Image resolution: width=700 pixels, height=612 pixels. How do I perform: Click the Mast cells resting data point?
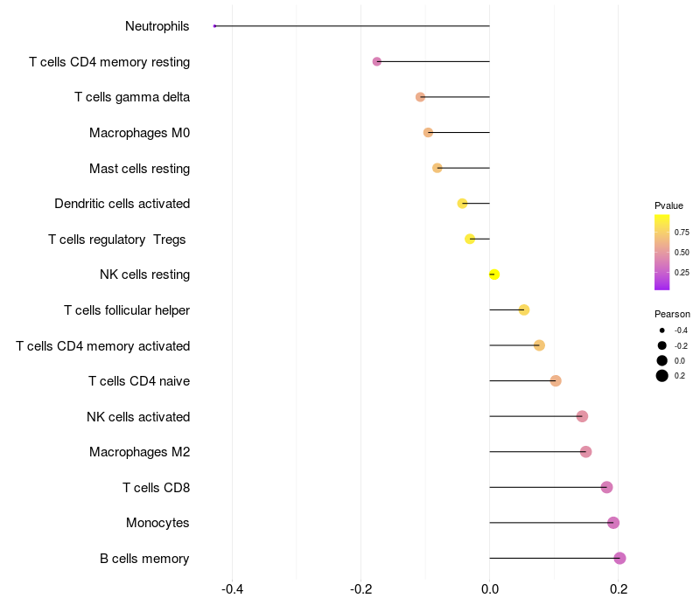click(x=437, y=168)
